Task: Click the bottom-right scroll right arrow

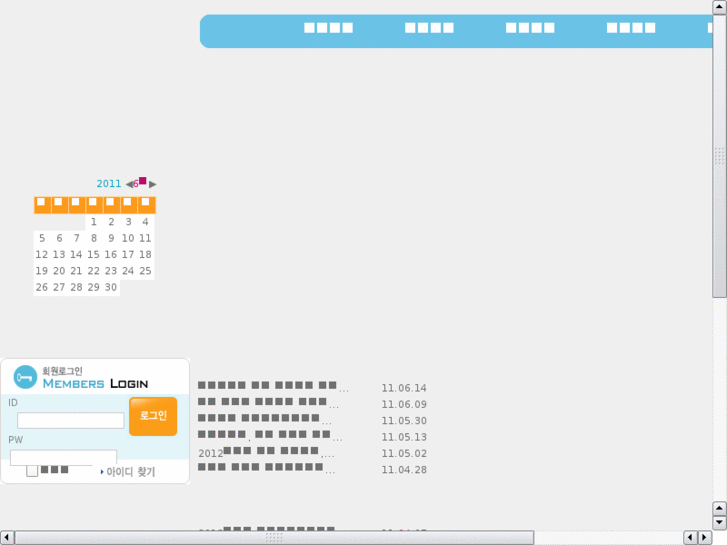Action: [705, 538]
